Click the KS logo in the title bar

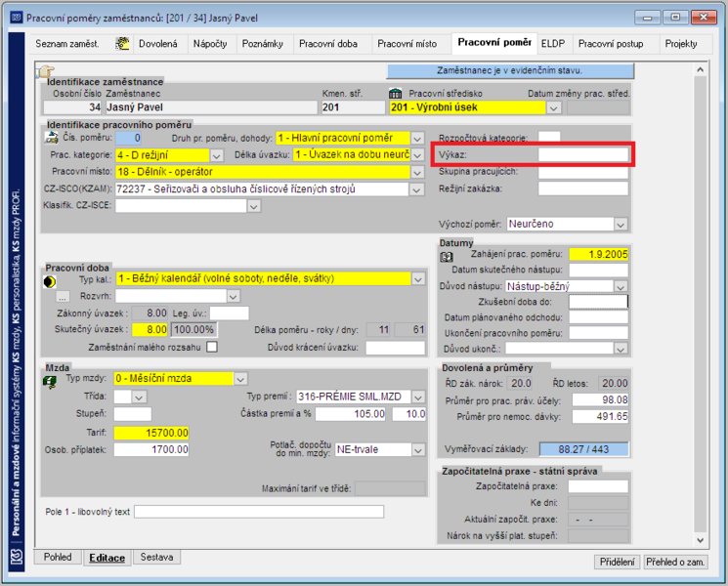[x=17, y=18]
